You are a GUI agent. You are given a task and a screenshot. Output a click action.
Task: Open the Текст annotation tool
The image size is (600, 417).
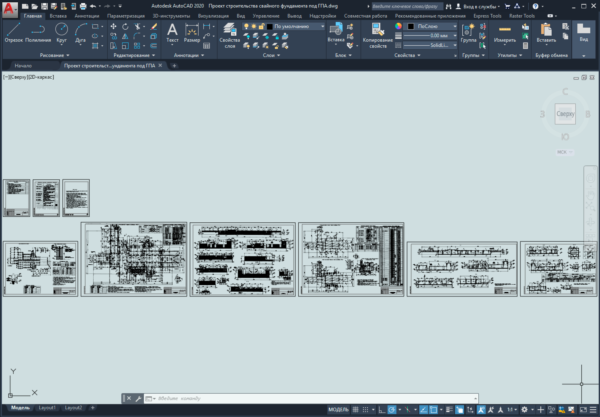[172, 33]
